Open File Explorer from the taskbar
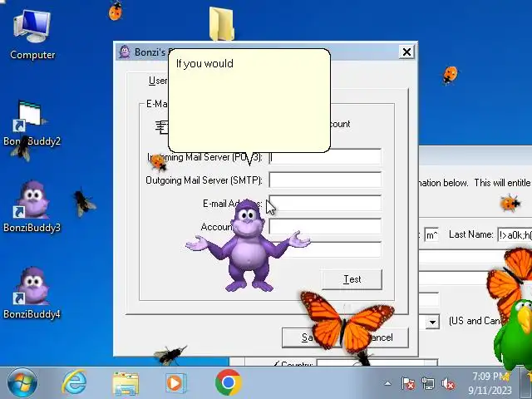Image resolution: width=532 pixels, height=399 pixels. 126,383
